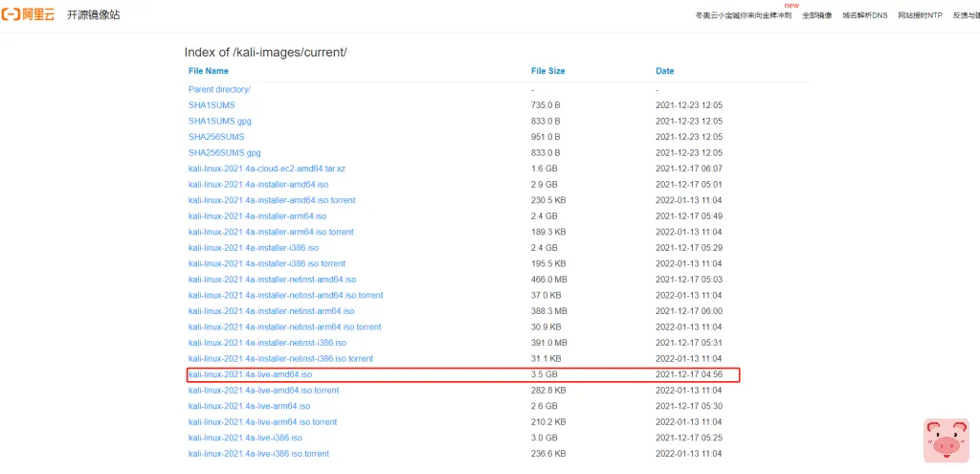Select the 2.6 GB file size
This screenshot has width=980, height=474.
tap(544, 406)
